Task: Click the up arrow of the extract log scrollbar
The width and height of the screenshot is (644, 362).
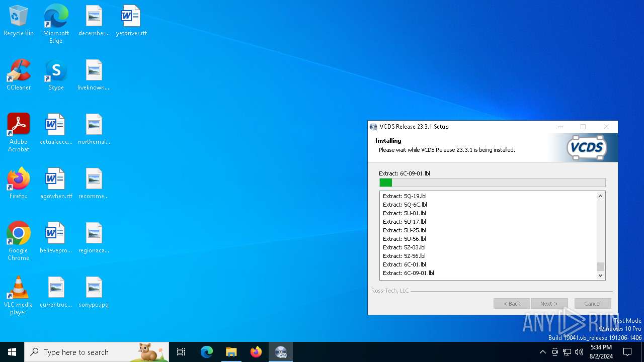Action: pos(600,196)
